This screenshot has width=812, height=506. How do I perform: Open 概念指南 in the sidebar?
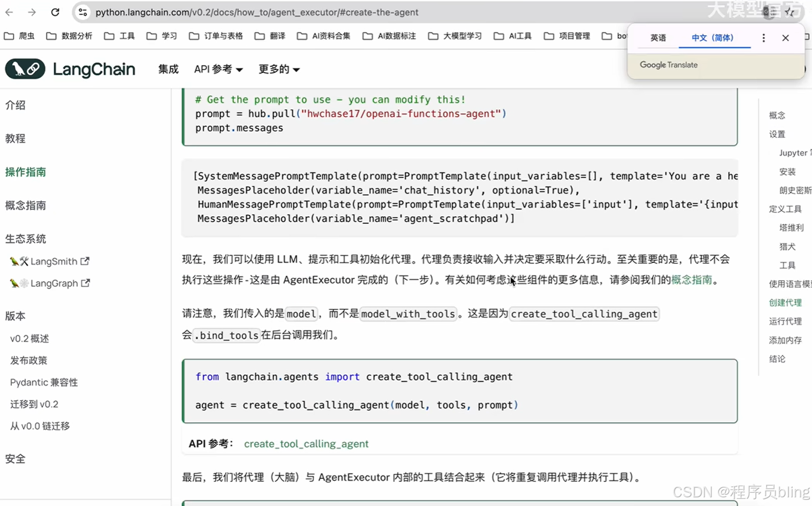click(26, 205)
